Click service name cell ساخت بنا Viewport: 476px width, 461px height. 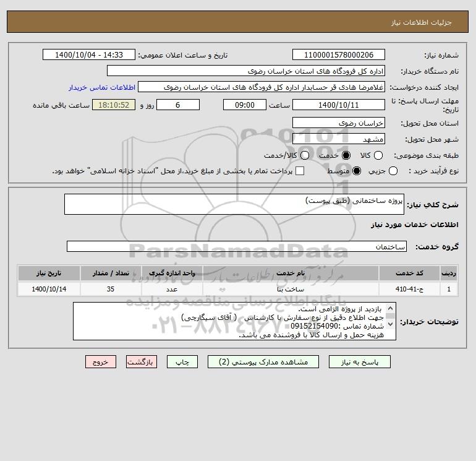(291, 289)
